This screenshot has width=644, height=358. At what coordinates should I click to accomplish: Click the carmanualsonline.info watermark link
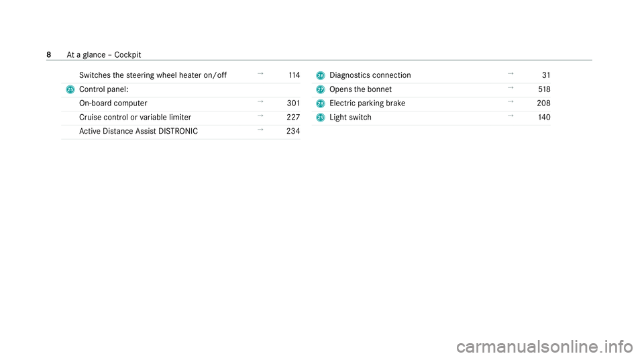coord(545,347)
